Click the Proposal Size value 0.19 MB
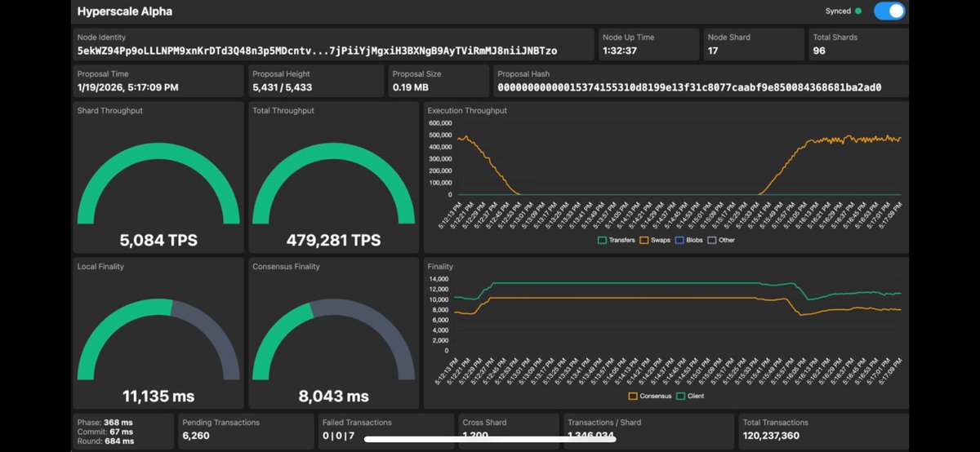This screenshot has height=452, width=980. click(410, 87)
